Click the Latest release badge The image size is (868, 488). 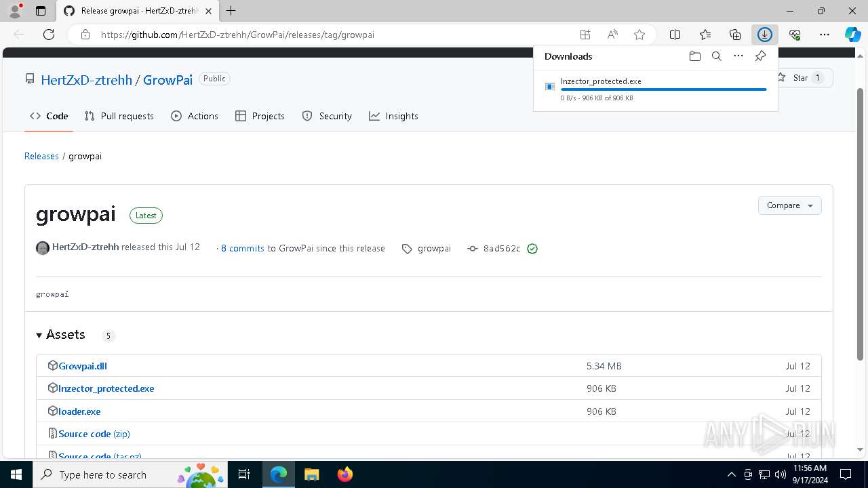pyautogui.click(x=146, y=216)
